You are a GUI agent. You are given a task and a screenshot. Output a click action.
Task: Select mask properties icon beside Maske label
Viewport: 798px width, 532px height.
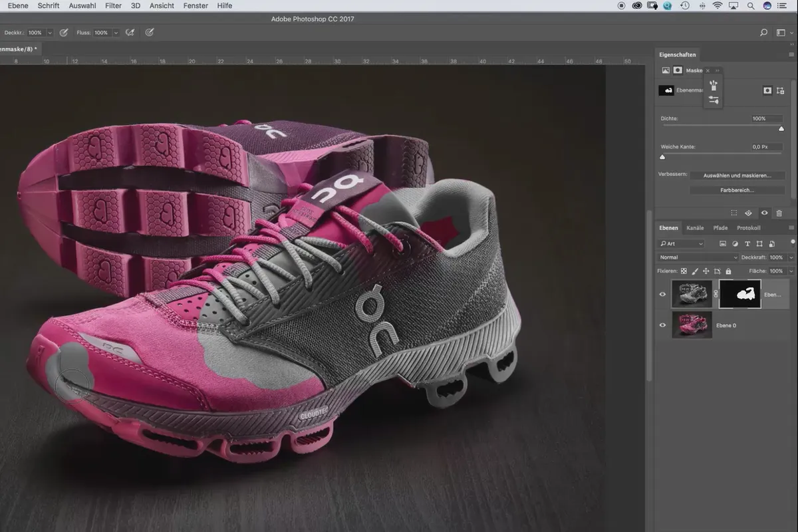[x=678, y=70]
